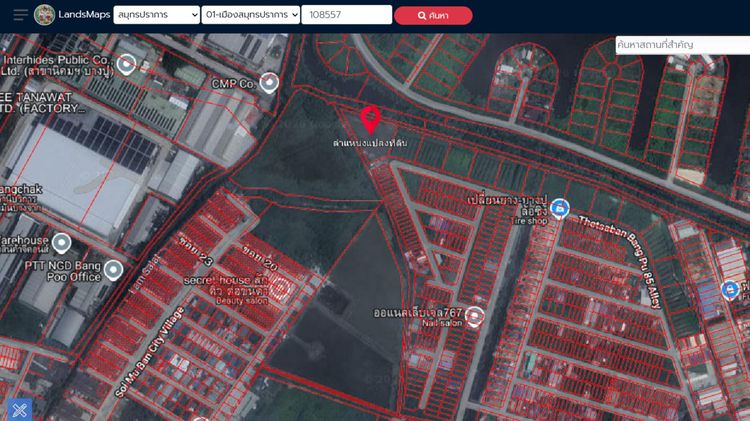Click the important place search box

coord(682,45)
